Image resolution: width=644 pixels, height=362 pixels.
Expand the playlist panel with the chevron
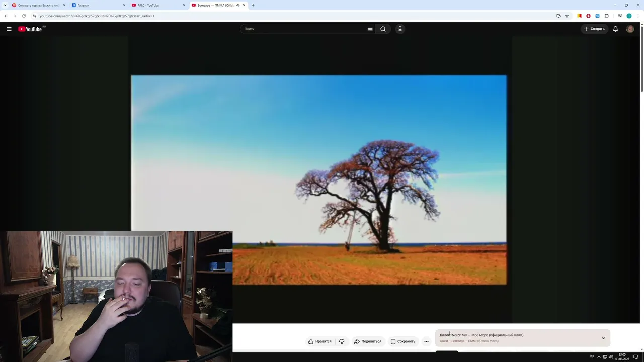(603, 338)
